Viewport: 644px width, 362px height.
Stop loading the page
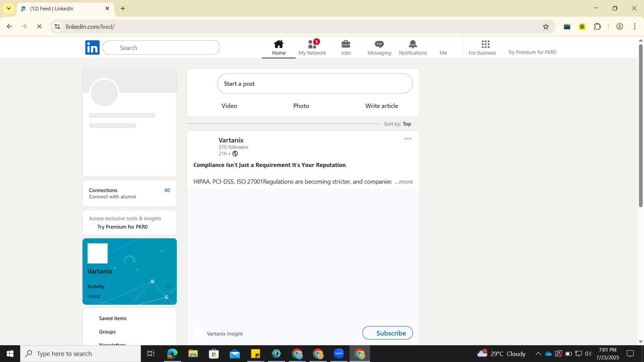(x=39, y=26)
